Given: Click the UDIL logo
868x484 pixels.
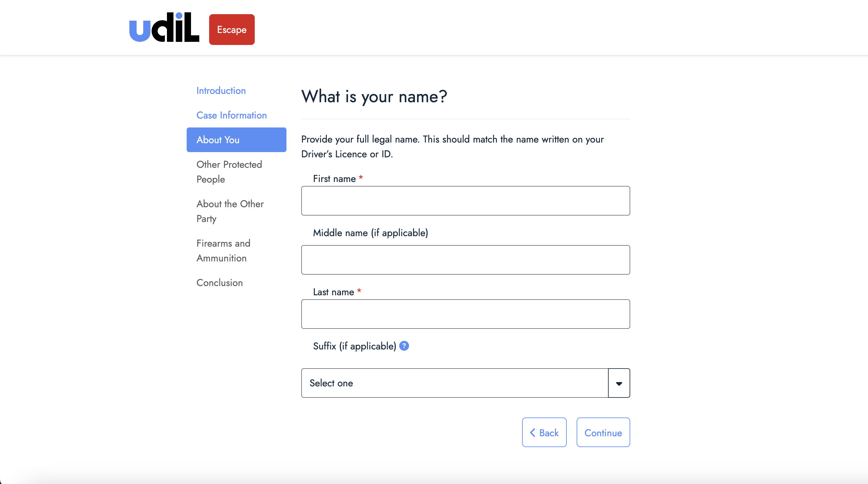Looking at the screenshot, I should pos(164,28).
